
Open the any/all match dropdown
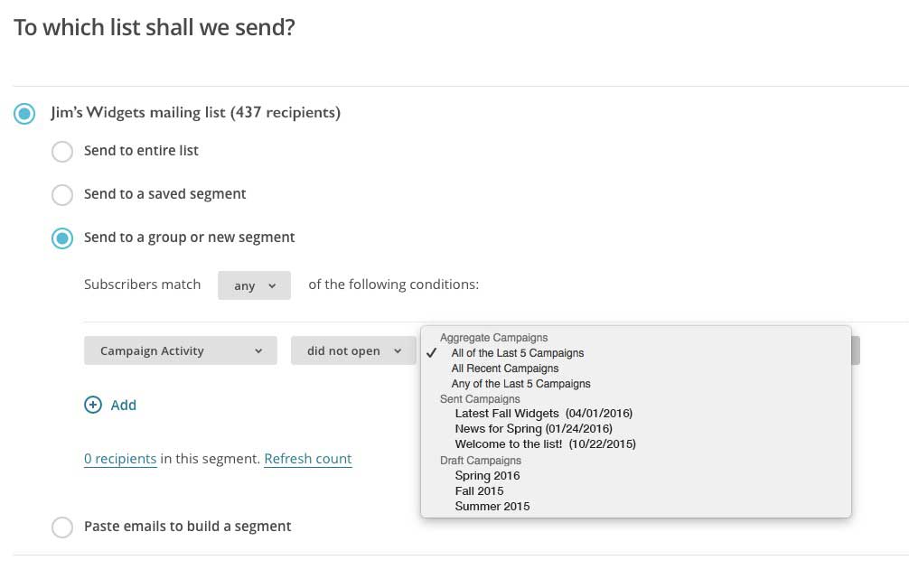[x=254, y=285]
